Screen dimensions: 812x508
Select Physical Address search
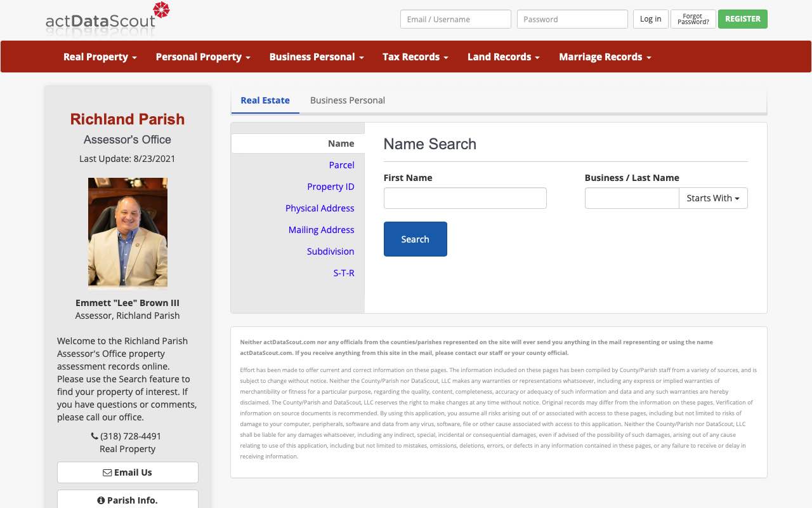tap(320, 208)
